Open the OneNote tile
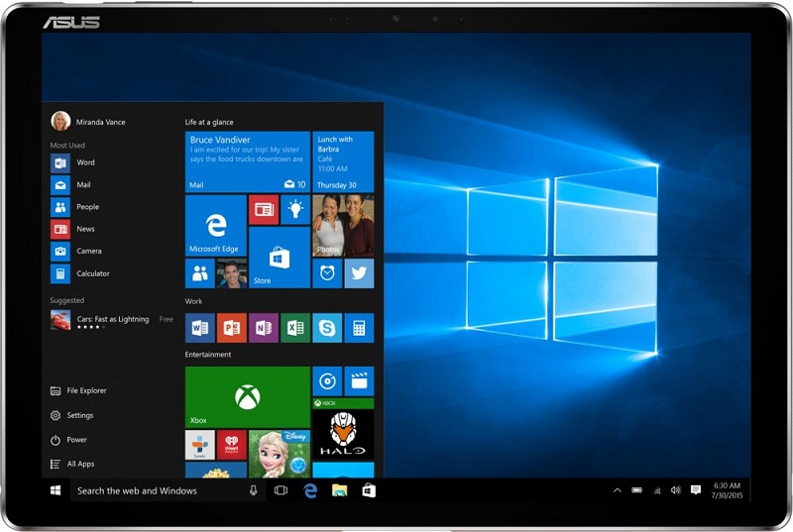Screen dimensions: 793x532 (263, 327)
